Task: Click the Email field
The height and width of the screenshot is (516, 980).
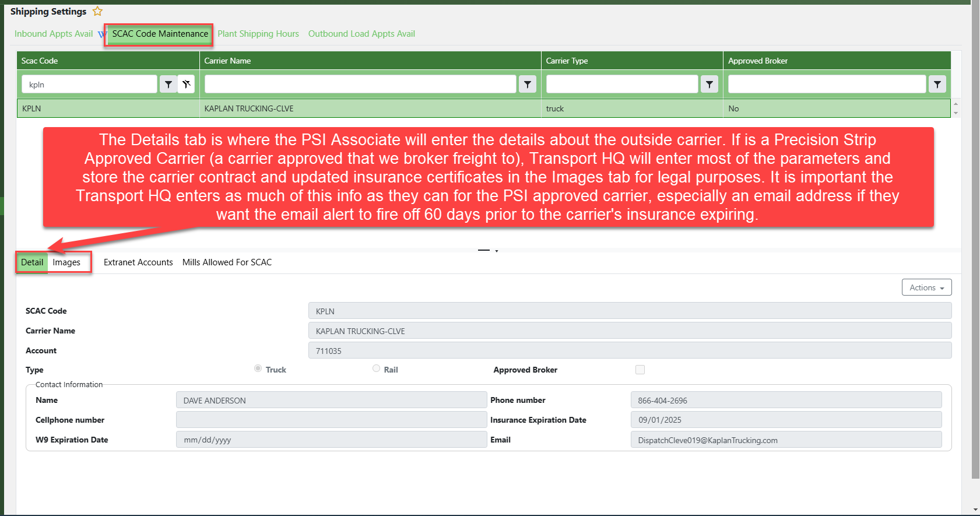Action: tap(786, 440)
